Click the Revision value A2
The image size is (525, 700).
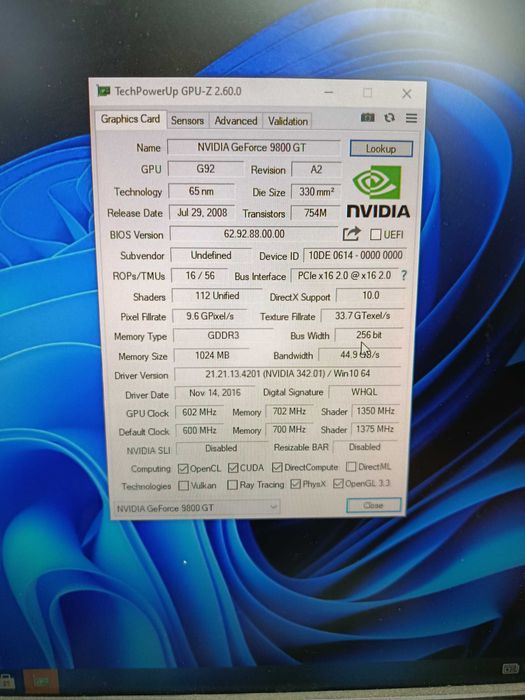point(316,170)
